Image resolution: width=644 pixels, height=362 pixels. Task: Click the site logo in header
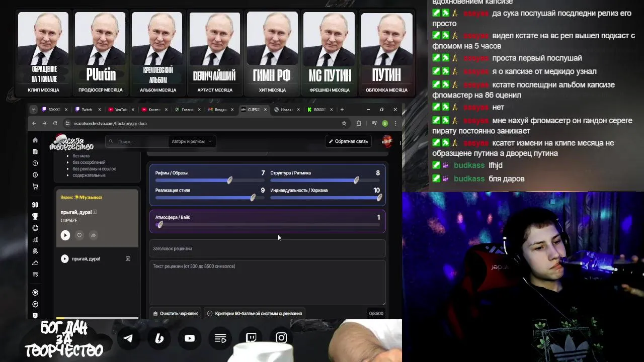pos(71,143)
